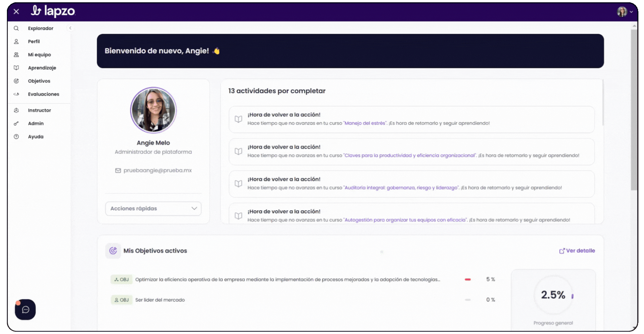Open Explorador in the sidebar
644x334 pixels.
coord(40,28)
